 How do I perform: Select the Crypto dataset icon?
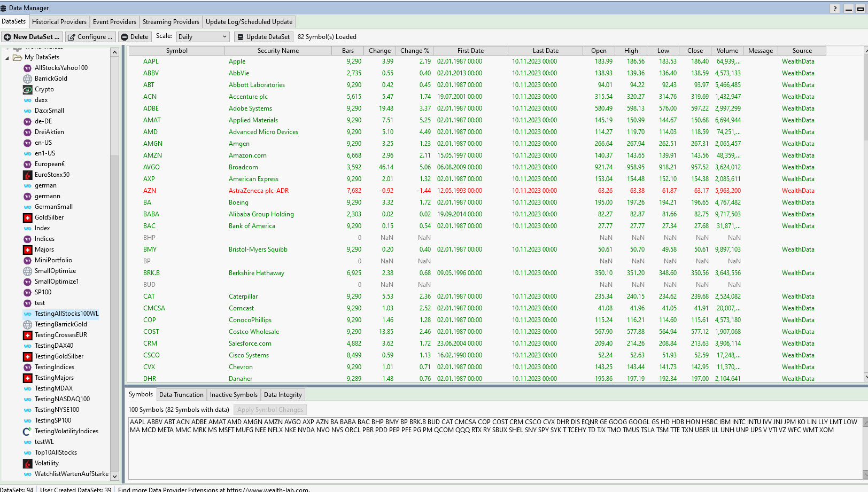pos(28,89)
